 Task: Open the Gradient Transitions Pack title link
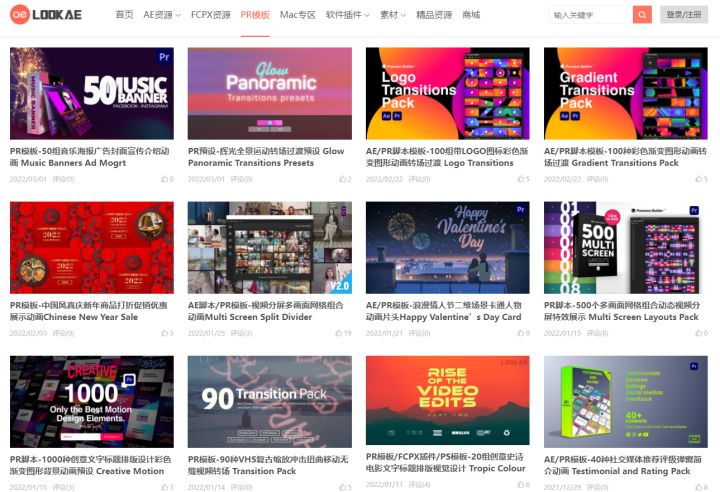(x=625, y=157)
